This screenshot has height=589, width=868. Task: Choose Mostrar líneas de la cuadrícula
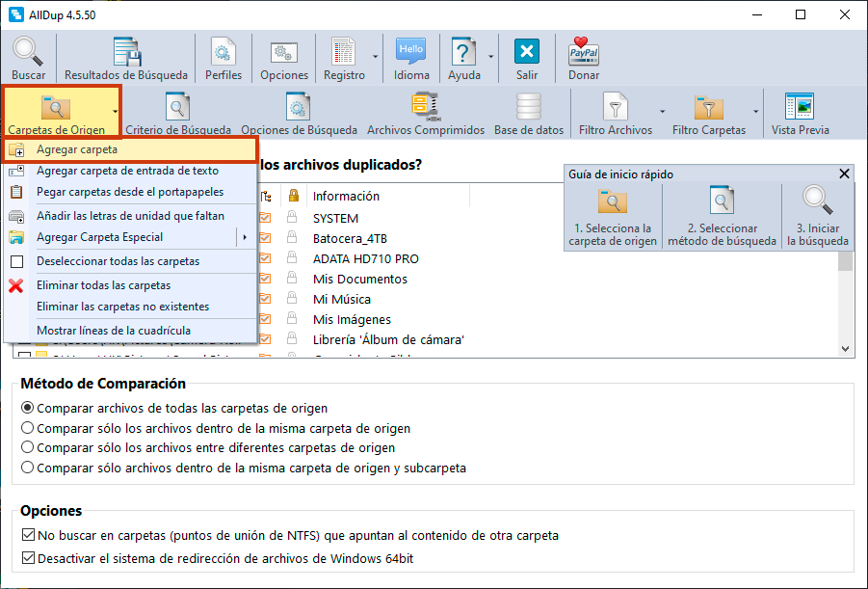[130, 331]
